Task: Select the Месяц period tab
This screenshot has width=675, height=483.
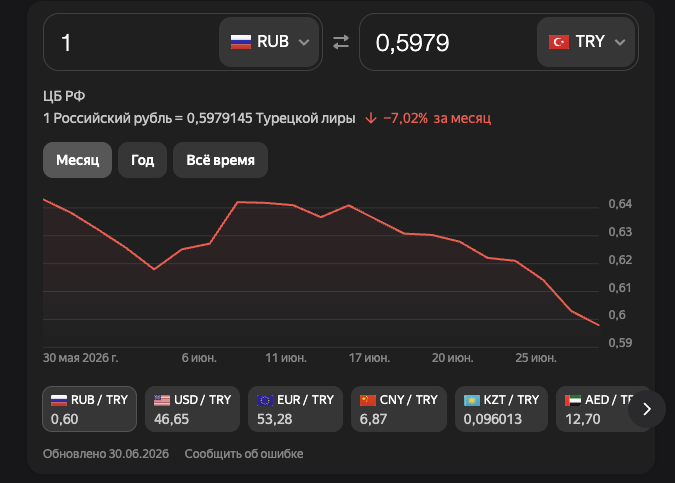Action: tap(77, 160)
